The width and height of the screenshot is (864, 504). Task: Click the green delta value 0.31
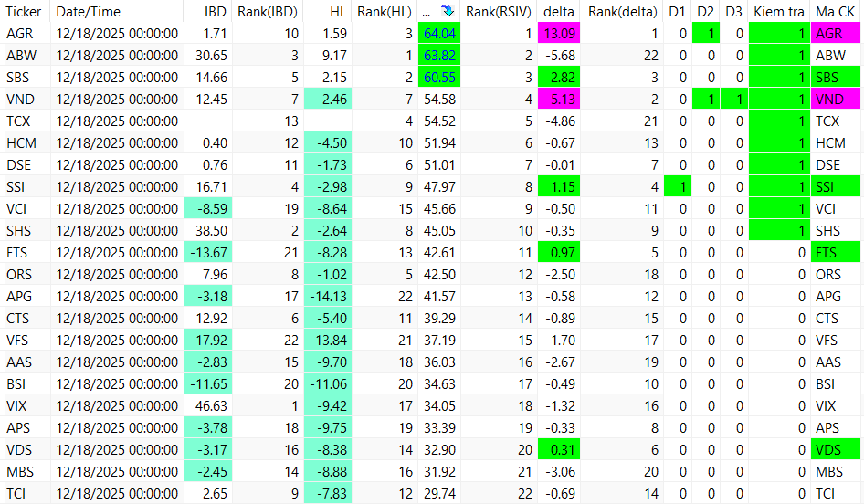(559, 449)
